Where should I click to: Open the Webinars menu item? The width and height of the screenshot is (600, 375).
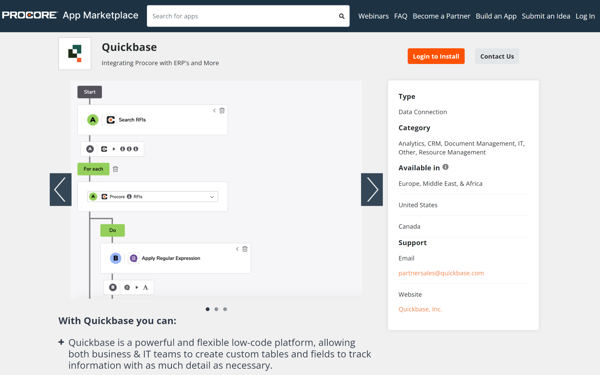373,16
